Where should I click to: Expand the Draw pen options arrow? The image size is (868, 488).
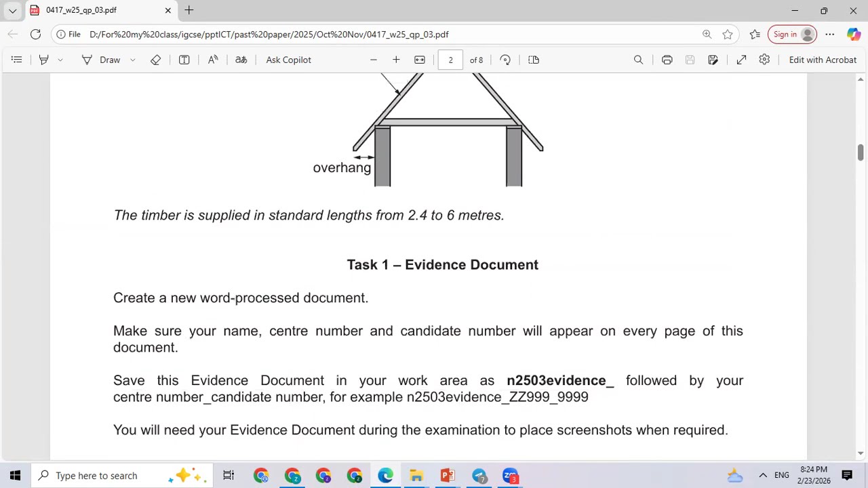point(133,60)
